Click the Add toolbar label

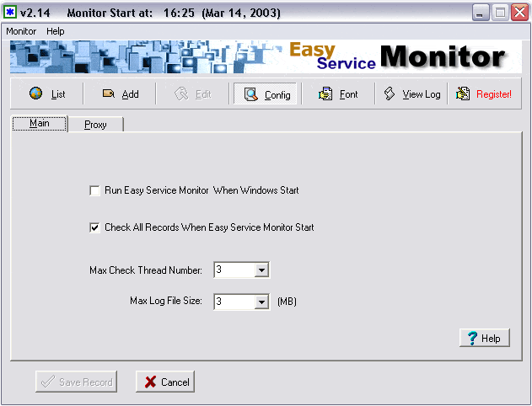tap(131, 94)
